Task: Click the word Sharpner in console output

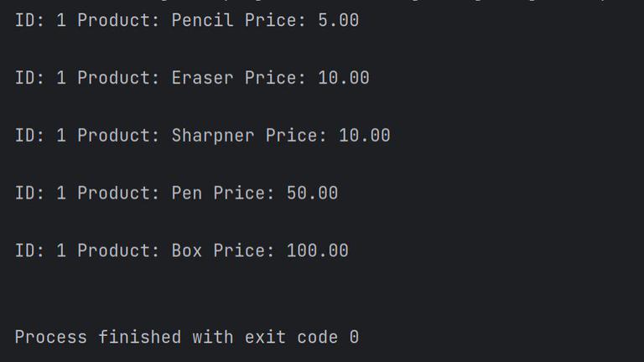Action: point(213,136)
